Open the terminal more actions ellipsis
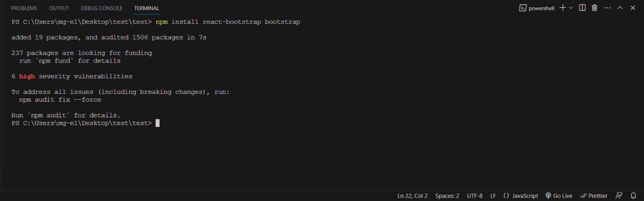 tap(607, 8)
